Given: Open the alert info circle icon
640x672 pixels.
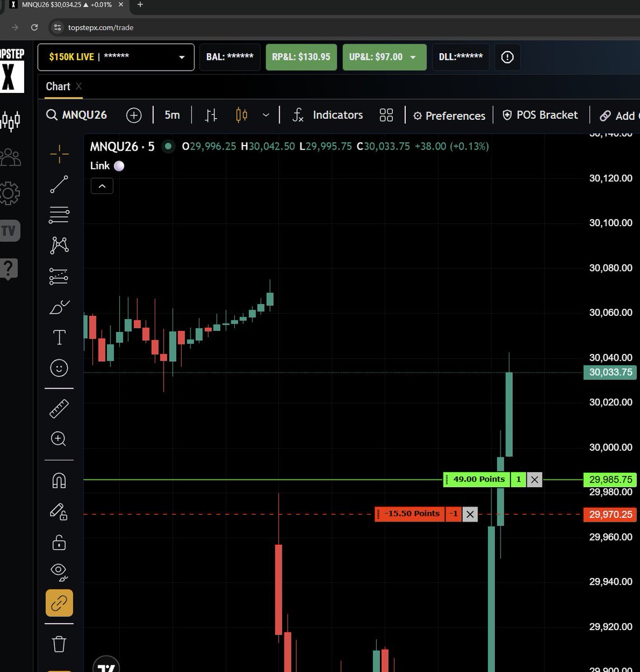Looking at the screenshot, I should [x=507, y=57].
